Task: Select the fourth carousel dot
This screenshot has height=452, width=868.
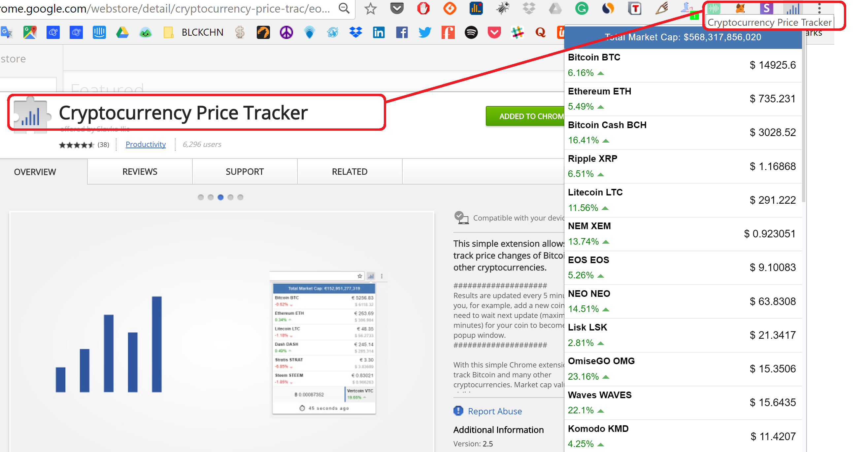Action: [230, 197]
